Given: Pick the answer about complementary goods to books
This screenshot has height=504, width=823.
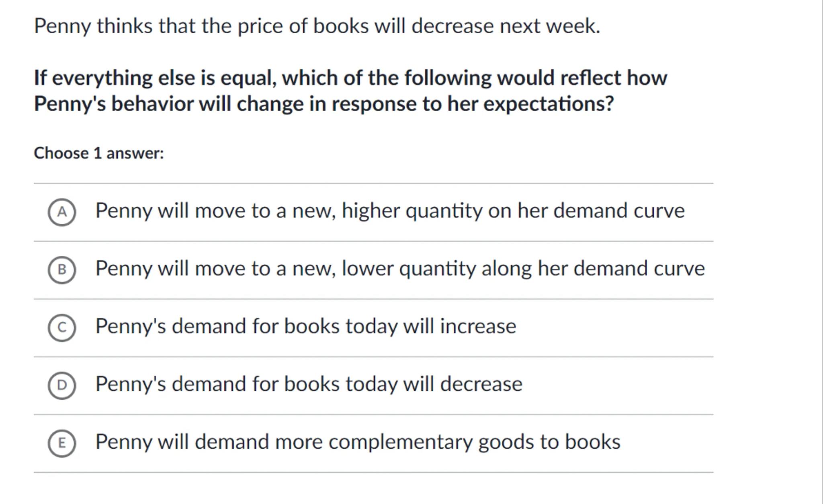Looking at the screenshot, I should pyautogui.click(x=358, y=442).
